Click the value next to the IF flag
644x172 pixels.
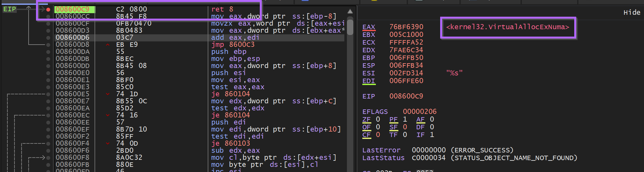432,135
